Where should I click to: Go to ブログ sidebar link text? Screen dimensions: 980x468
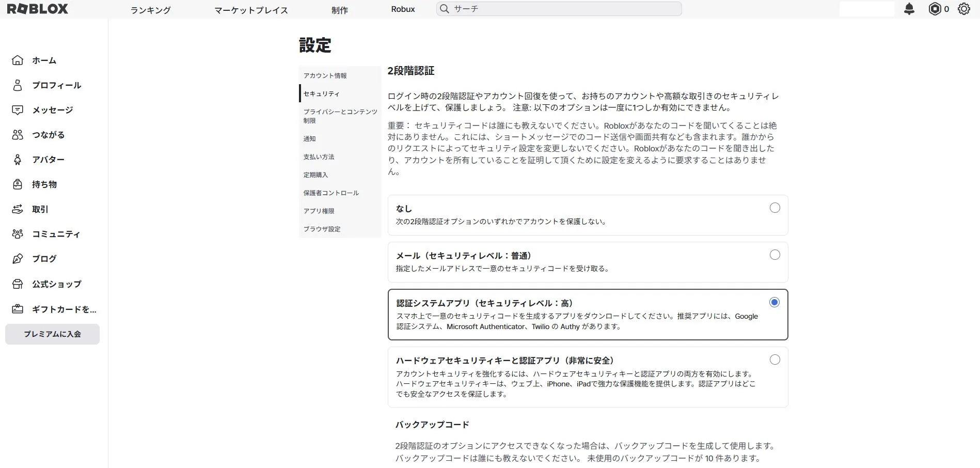pos(44,259)
